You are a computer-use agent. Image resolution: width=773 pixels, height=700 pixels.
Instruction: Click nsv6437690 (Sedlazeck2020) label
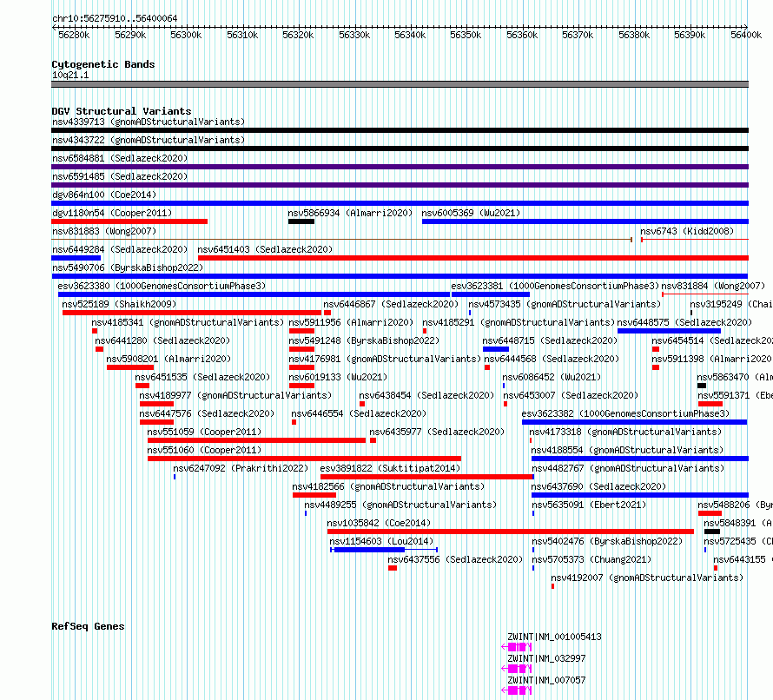[x=598, y=486]
